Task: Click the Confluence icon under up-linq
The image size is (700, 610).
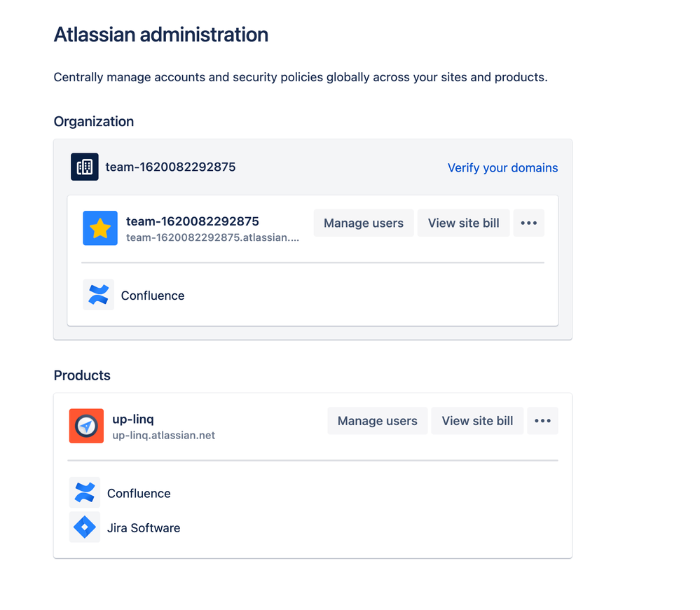Action: pos(84,492)
